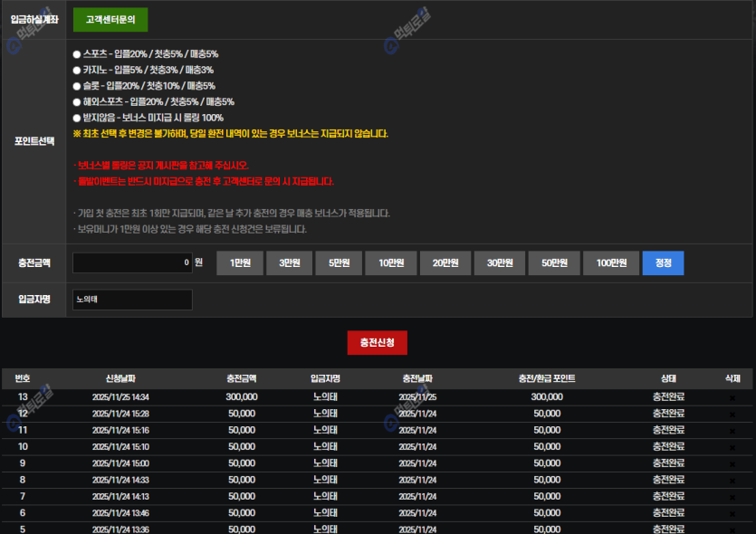Remove row 7 with delete x

[732, 497]
